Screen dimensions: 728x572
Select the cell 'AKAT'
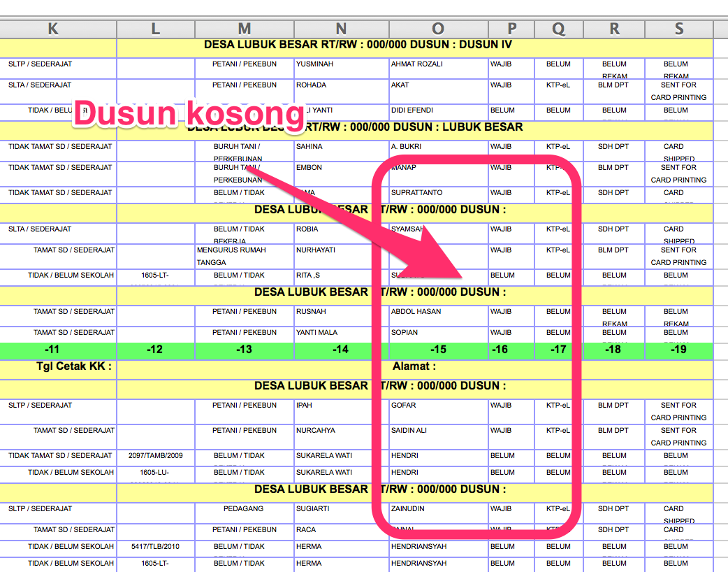pyautogui.click(x=438, y=92)
